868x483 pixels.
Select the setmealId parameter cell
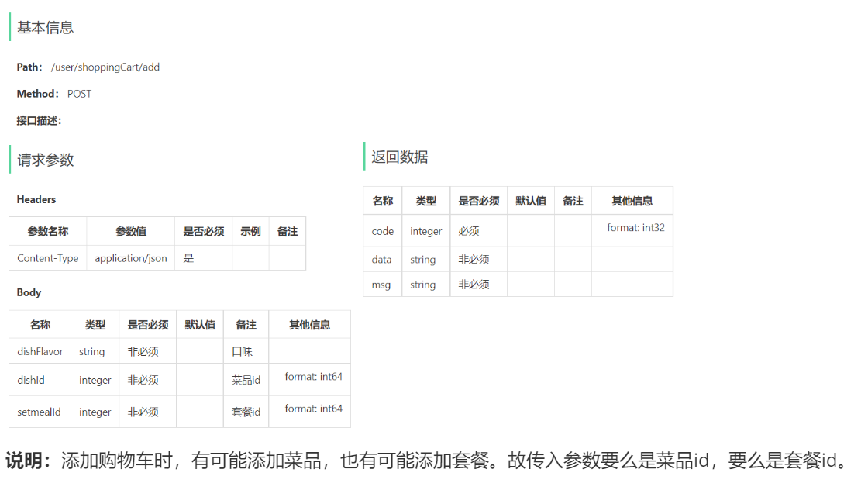click(x=40, y=412)
